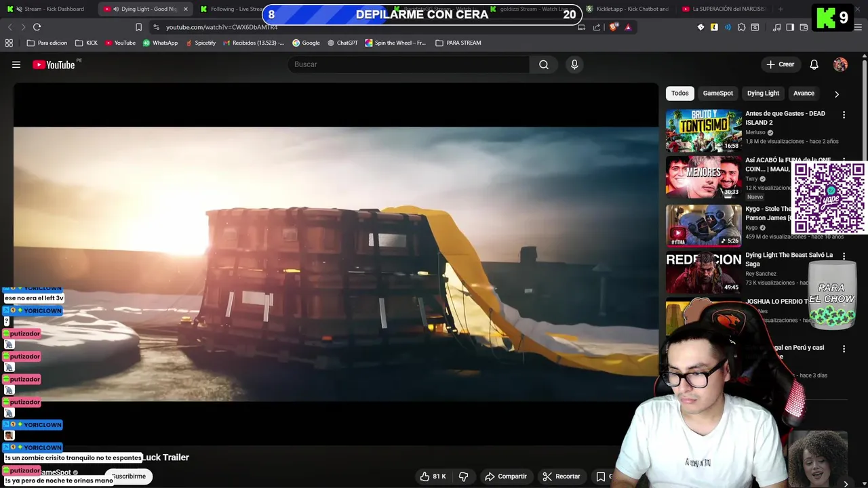This screenshot has height=488, width=868.
Task: Open YouTube notifications bell
Action: [x=814, y=64]
